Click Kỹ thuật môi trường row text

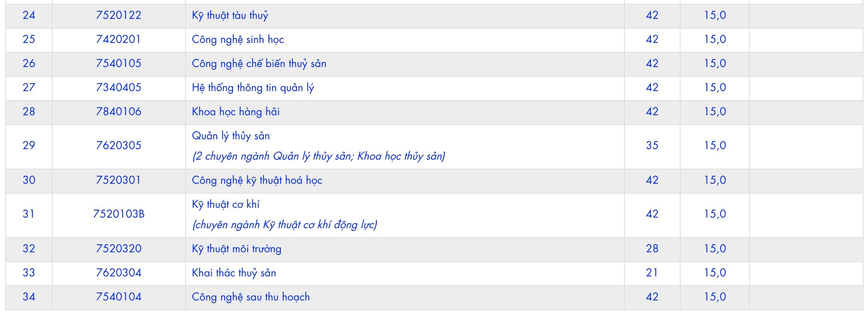click(236, 249)
